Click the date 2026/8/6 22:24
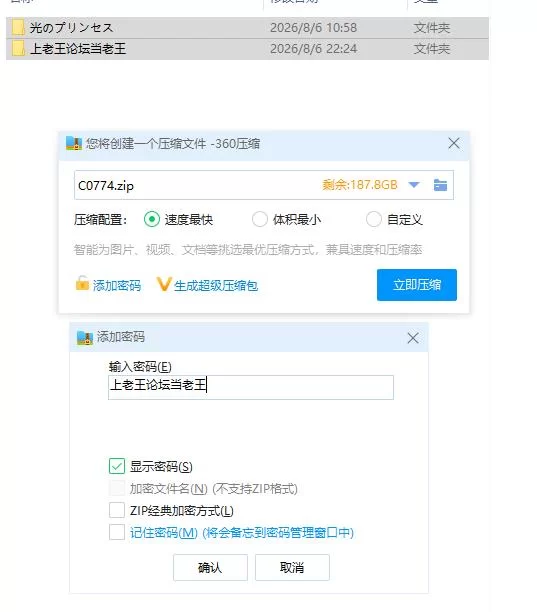Image resolution: width=537 pixels, height=612 pixels. click(x=313, y=49)
